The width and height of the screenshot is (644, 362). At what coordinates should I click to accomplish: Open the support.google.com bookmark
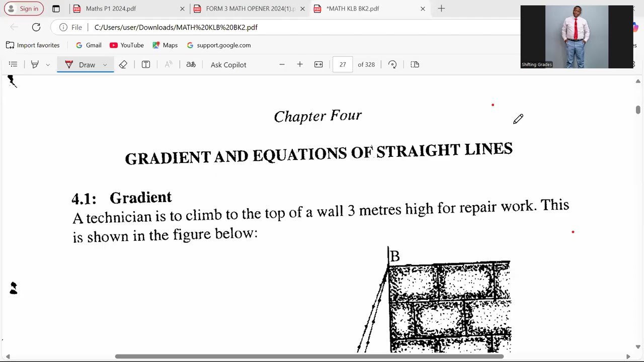218,45
